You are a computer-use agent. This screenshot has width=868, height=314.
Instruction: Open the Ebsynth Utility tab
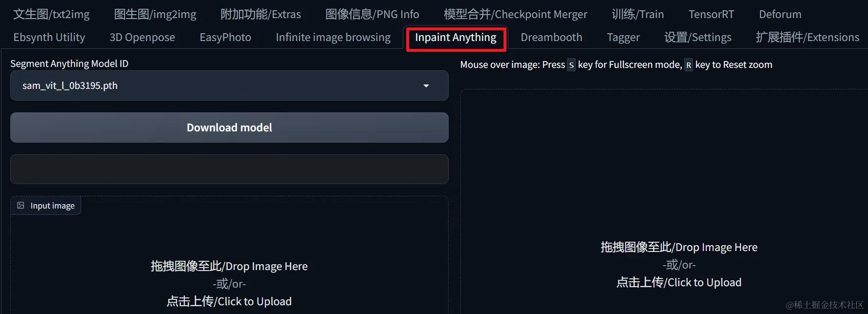49,37
